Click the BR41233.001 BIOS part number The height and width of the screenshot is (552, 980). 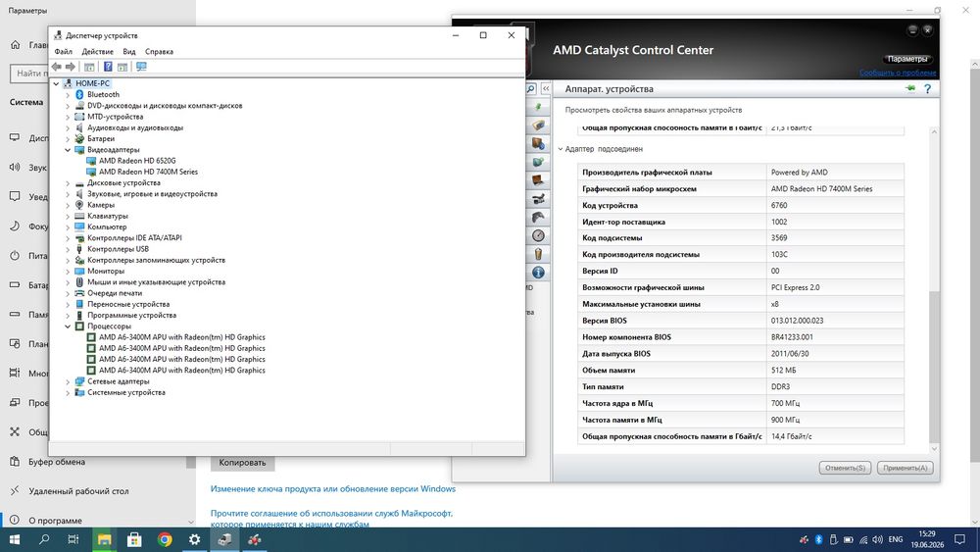[x=792, y=337]
